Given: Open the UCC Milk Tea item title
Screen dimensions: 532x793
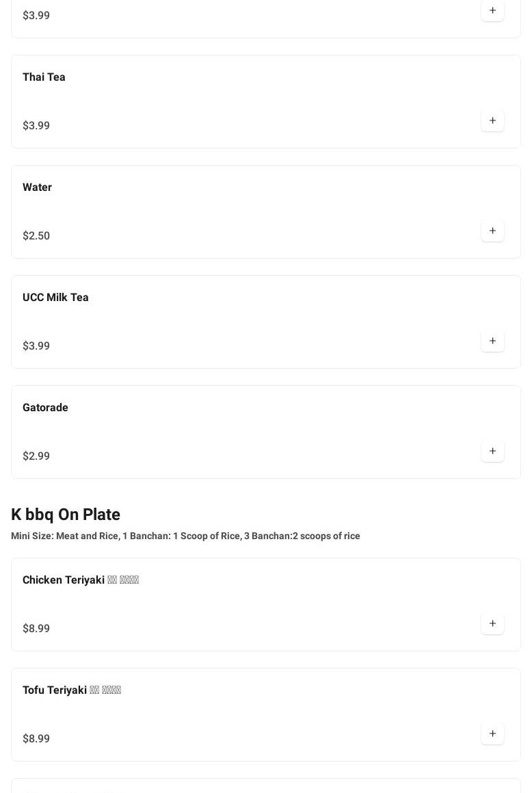Looking at the screenshot, I should point(55,297).
